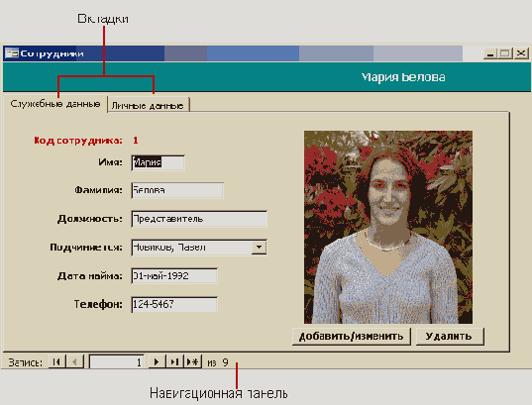Go to first record navigation button

click(x=56, y=361)
